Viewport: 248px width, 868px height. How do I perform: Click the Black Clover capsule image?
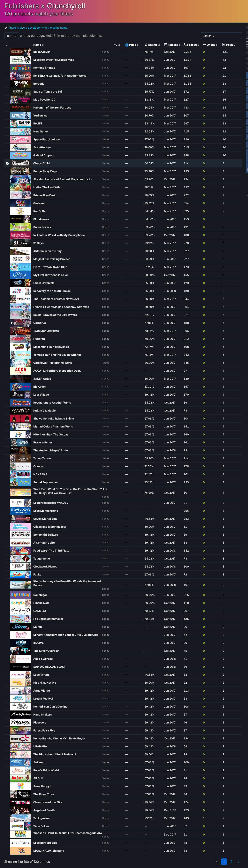[x=21, y=52]
